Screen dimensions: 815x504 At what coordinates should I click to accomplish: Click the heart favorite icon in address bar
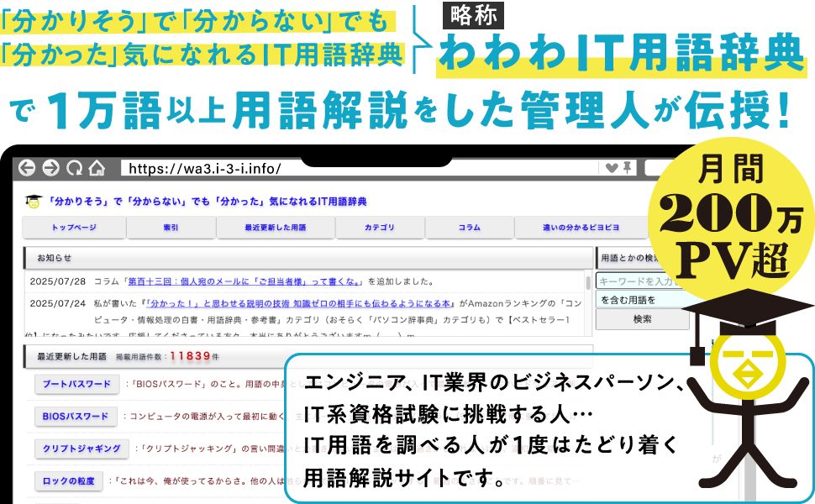click(x=613, y=168)
